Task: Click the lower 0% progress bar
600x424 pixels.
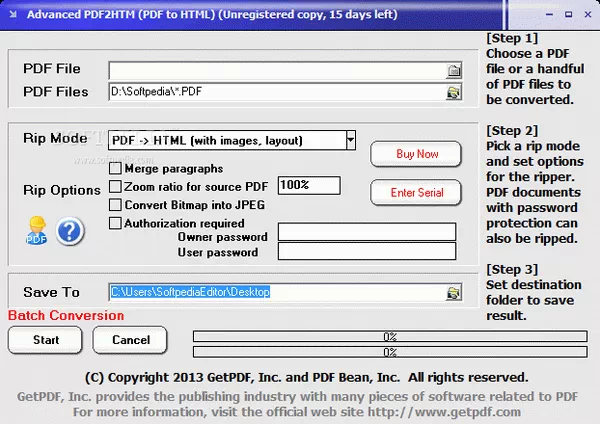Action: pyautogui.click(x=390, y=352)
